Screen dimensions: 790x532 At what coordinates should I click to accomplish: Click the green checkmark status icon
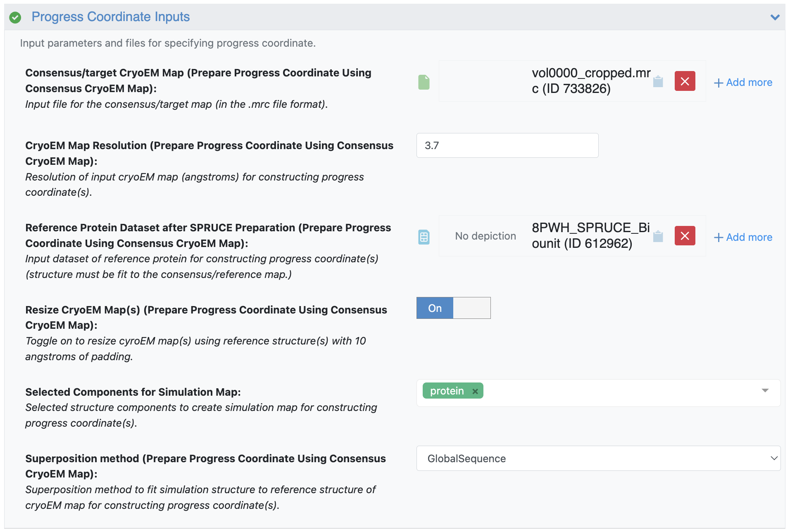pos(15,17)
